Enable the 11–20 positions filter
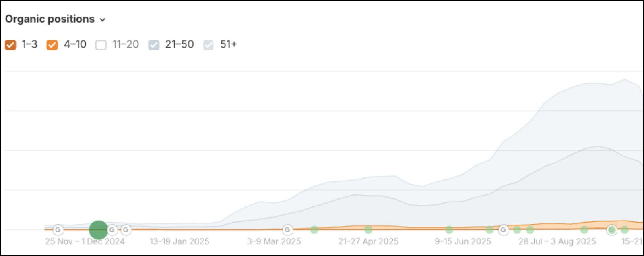The image size is (644, 256). click(101, 44)
